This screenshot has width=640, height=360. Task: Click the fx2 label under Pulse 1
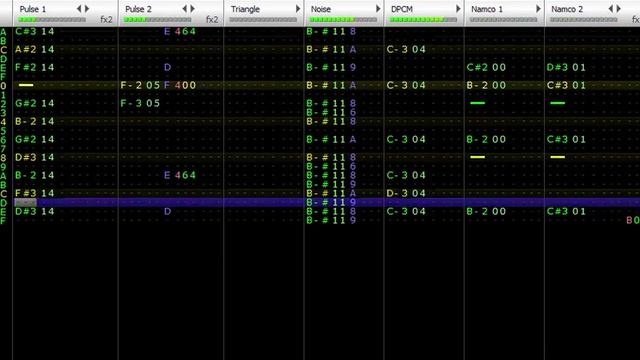point(106,19)
